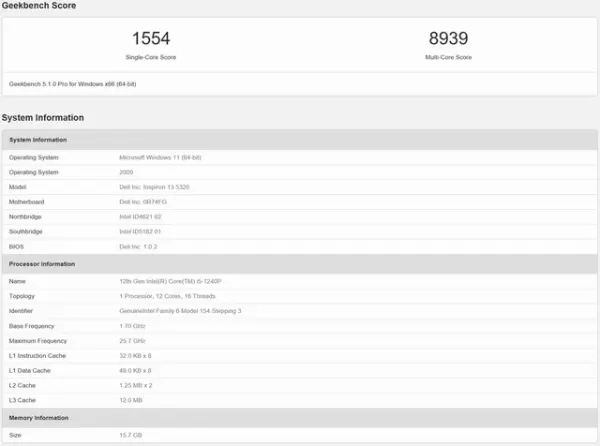The image size is (600, 446).
Task: Click the Southbridge Intel ID value
Action: pyautogui.click(x=141, y=231)
